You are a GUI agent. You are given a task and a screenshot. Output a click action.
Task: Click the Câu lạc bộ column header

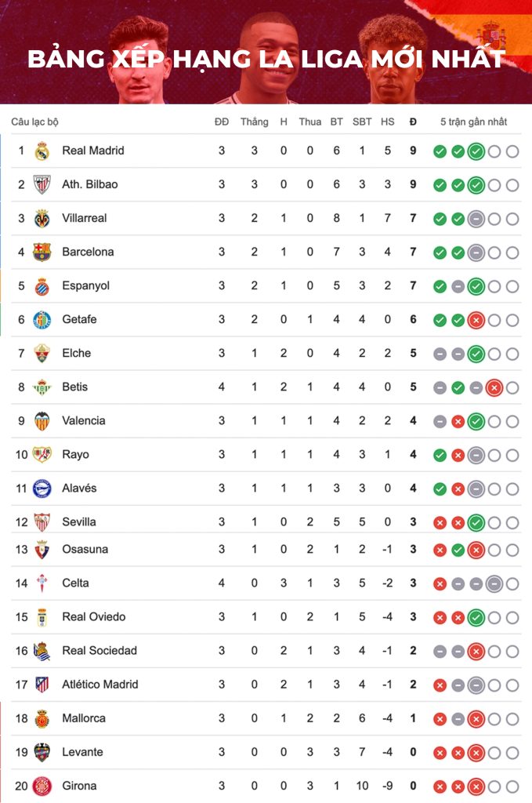(34, 122)
